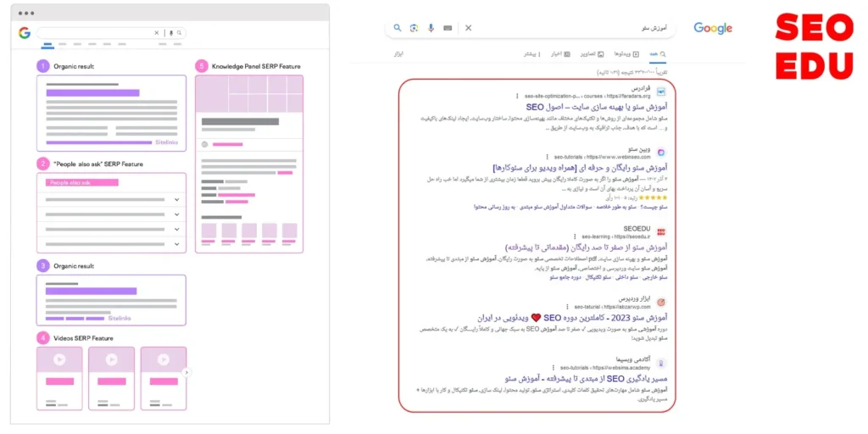Start voice search with the microphone icon
868x434 pixels.
tap(431, 28)
